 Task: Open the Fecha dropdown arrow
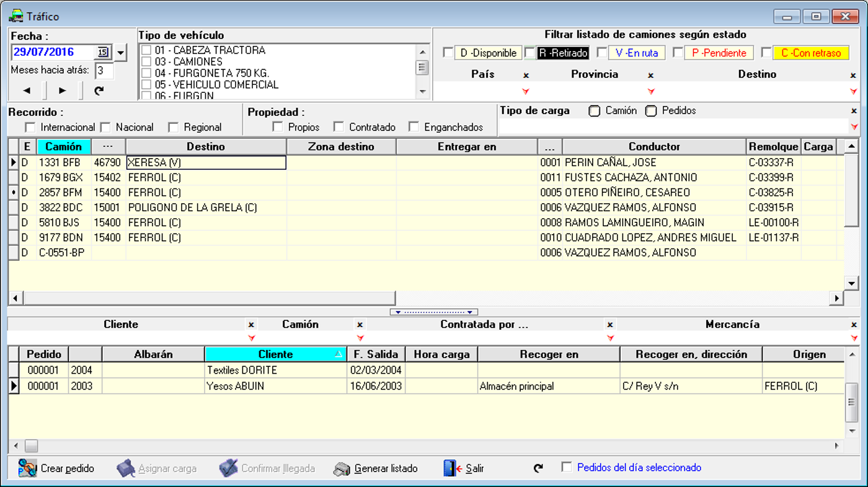121,53
